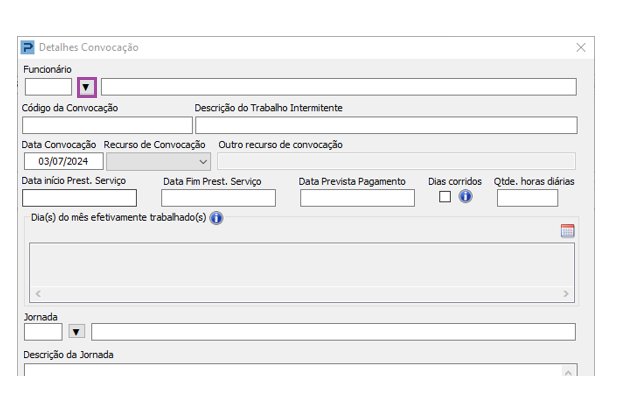Image resolution: width=619 pixels, height=397 pixels.
Task: Open the calendar icon for worked days
Action: (x=567, y=231)
